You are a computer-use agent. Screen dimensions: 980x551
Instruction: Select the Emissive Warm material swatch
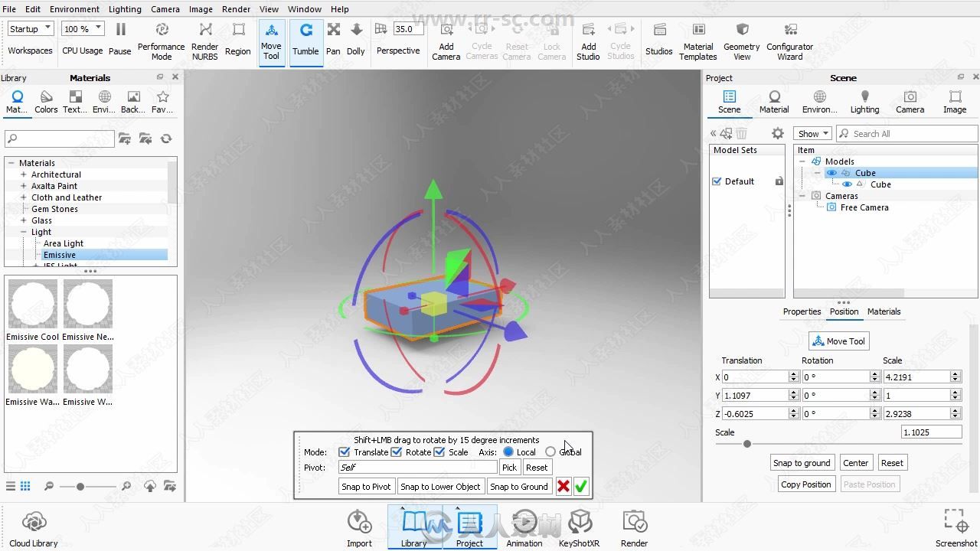pos(33,369)
